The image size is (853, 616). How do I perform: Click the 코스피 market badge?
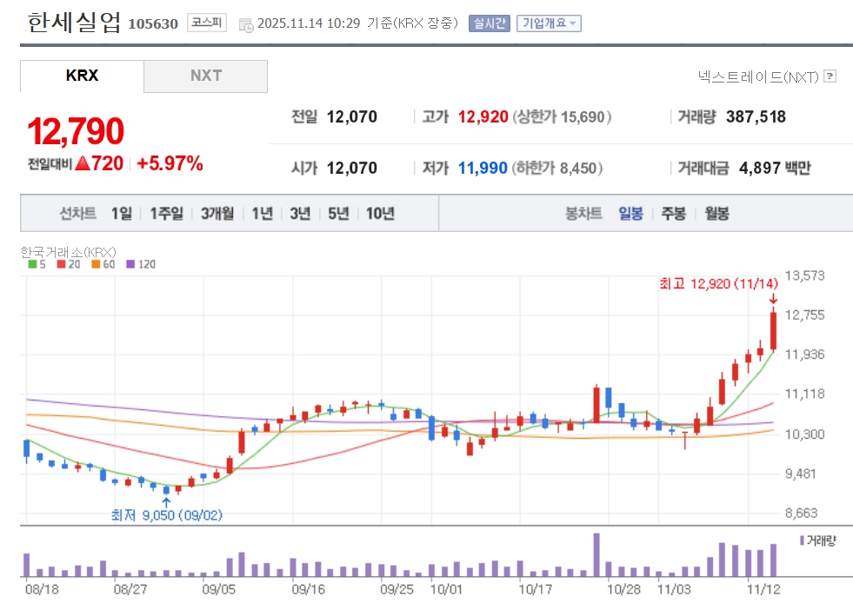tap(207, 23)
